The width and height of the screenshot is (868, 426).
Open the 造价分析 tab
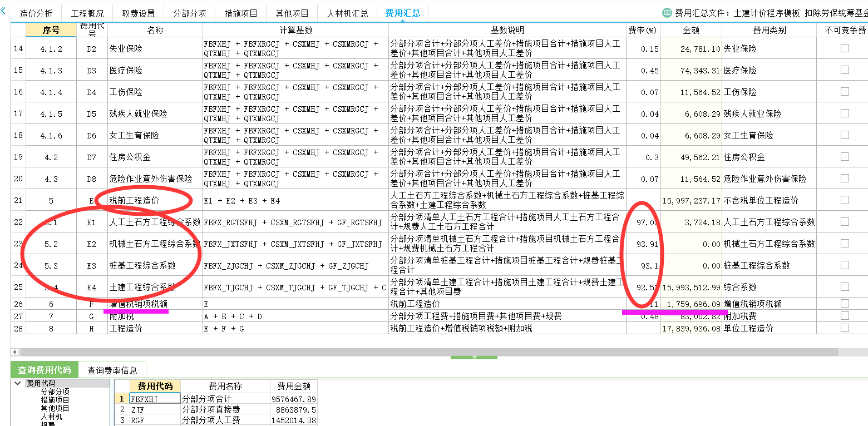pyautogui.click(x=36, y=13)
